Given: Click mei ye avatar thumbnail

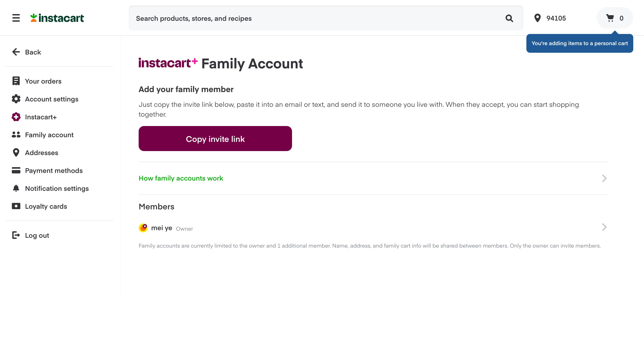Looking at the screenshot, I should [143, 227].
